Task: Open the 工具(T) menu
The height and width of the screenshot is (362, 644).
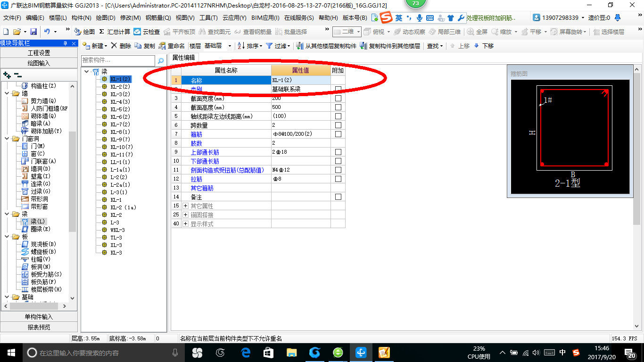Action: (208, 18)
